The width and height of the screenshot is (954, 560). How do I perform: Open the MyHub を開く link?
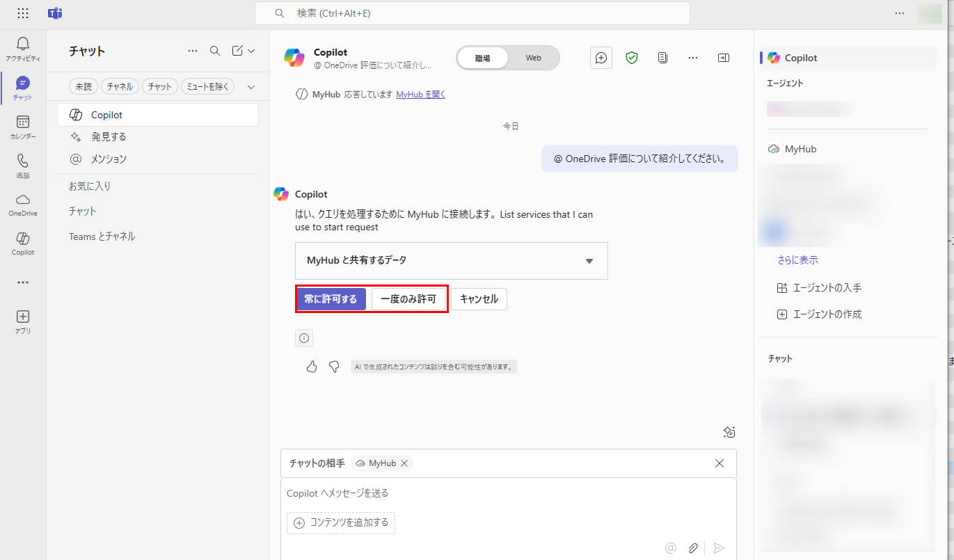pyautogui.click(x=420, y=95)
